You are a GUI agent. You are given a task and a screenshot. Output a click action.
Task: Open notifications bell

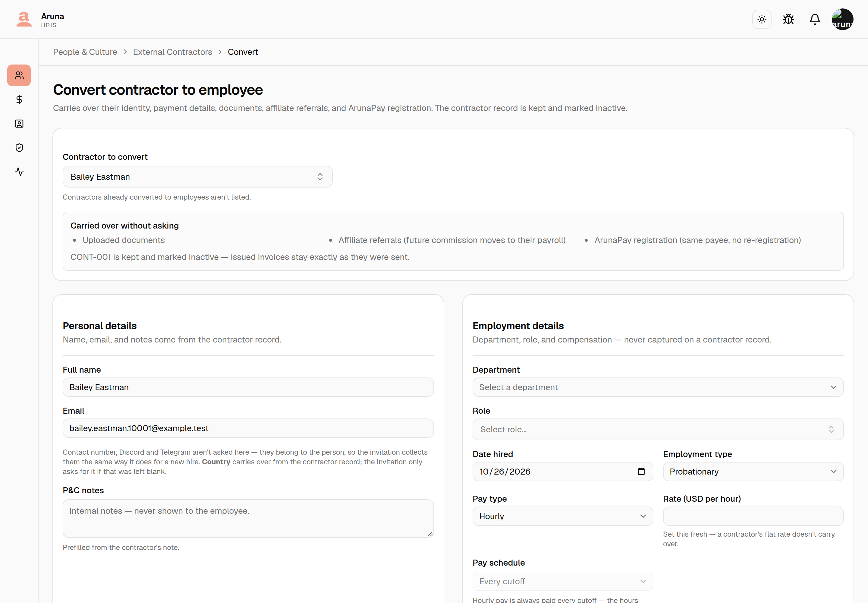click(x=815, y=19)
